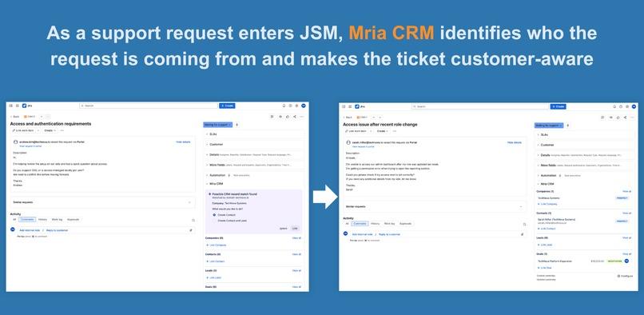
Task: Open more actions menu atop authentication requirements ticket
Action: (x=302, y=117)
